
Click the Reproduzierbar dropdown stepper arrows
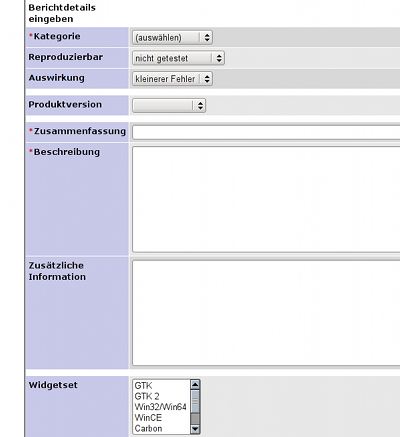point(219,58)
